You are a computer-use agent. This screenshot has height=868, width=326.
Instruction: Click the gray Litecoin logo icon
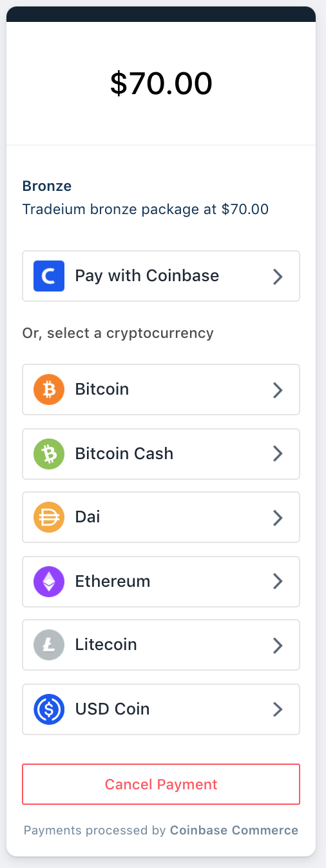tap(49, 645)
